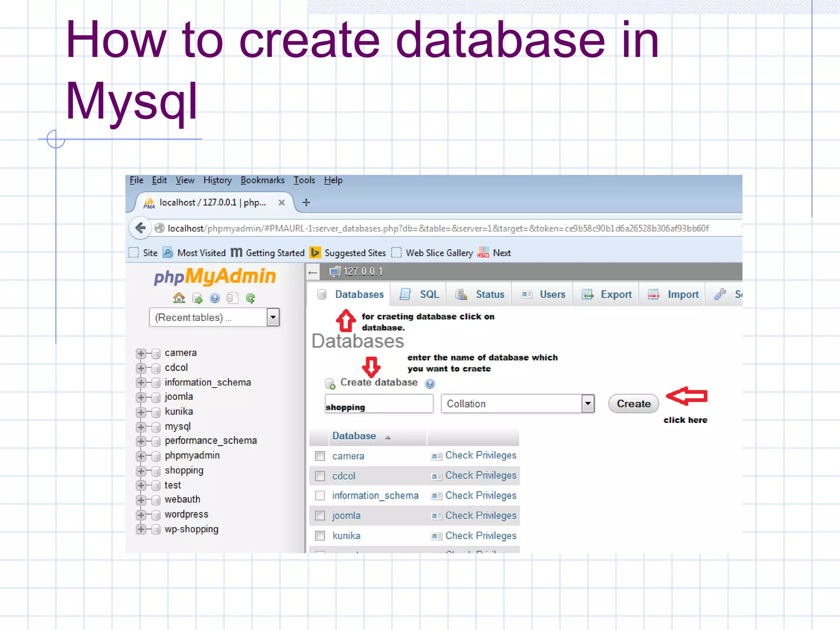Viewport: 840px width, 630px height.
Task: Click the mysql database icon in tree
Action: 155,427
